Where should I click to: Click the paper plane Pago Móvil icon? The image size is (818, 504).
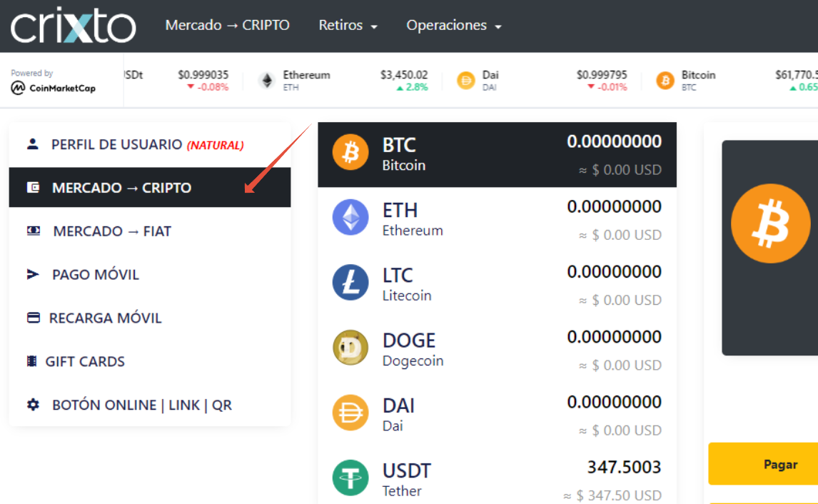pyautogui.click(x=33, y=274)
